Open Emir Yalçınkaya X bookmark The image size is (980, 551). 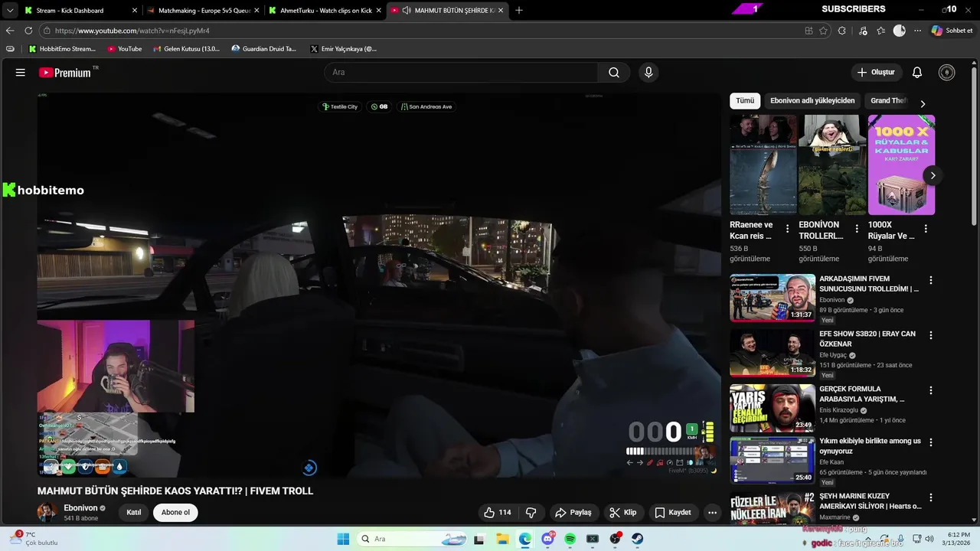[344, 49]
